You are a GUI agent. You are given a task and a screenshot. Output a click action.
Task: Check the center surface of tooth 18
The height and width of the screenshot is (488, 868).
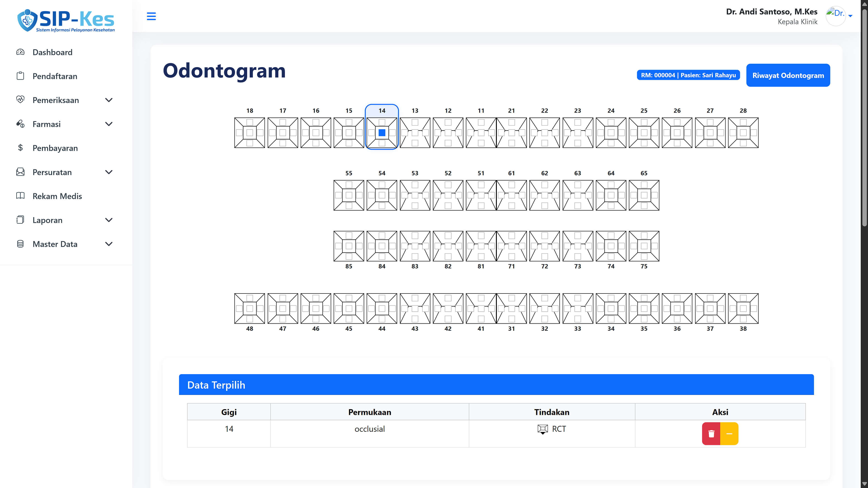tap(250, 133)
